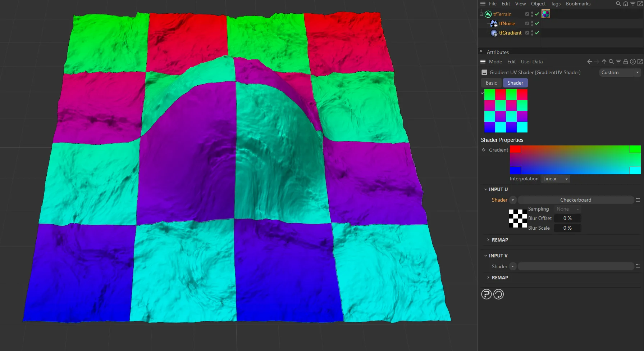Click the help question mark icon

pos(486,294)
